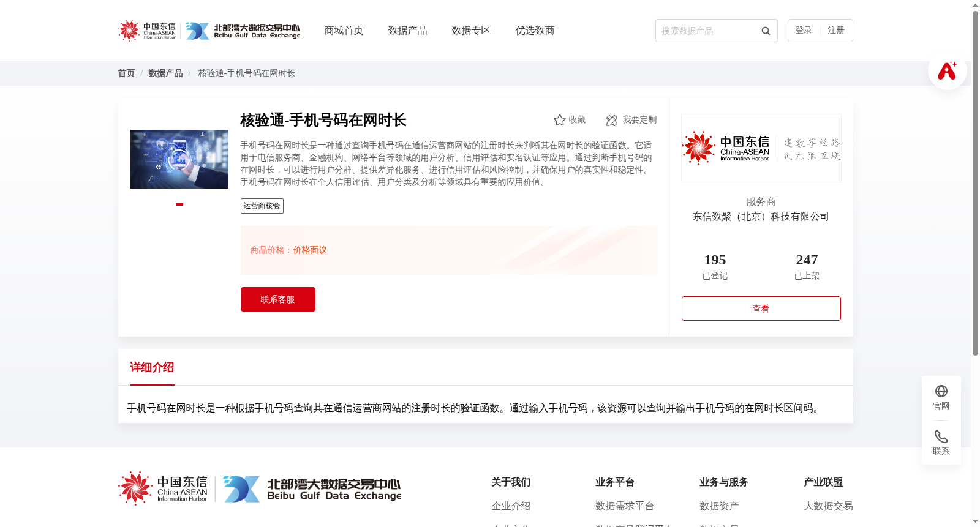Click the provider name 东信数聚（北京）科技有限公司
This screenshot has width=980, height=527.
(x=761, y=217)
